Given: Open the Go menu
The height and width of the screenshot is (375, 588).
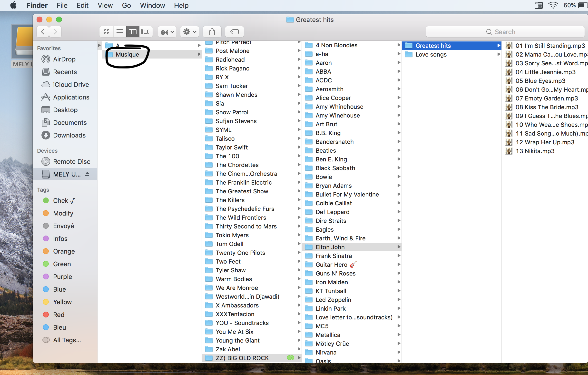Looking at the screenshot, I should [126, 5].
